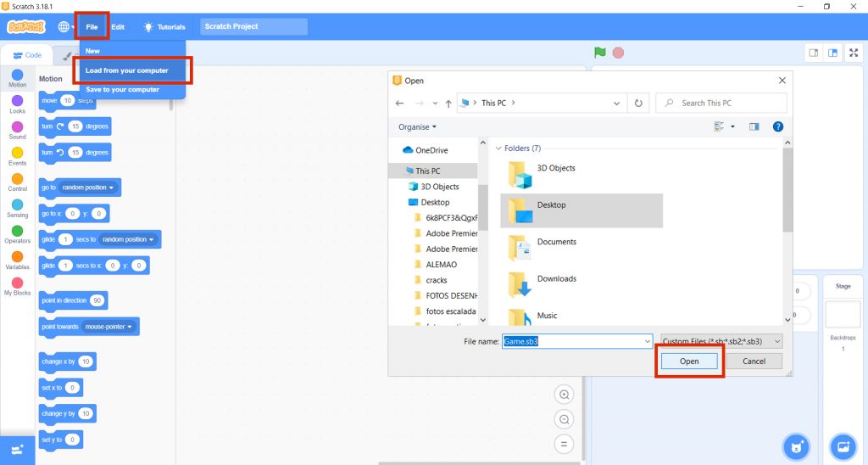Open the Choose a Backdrop button

tap(843, 446)
